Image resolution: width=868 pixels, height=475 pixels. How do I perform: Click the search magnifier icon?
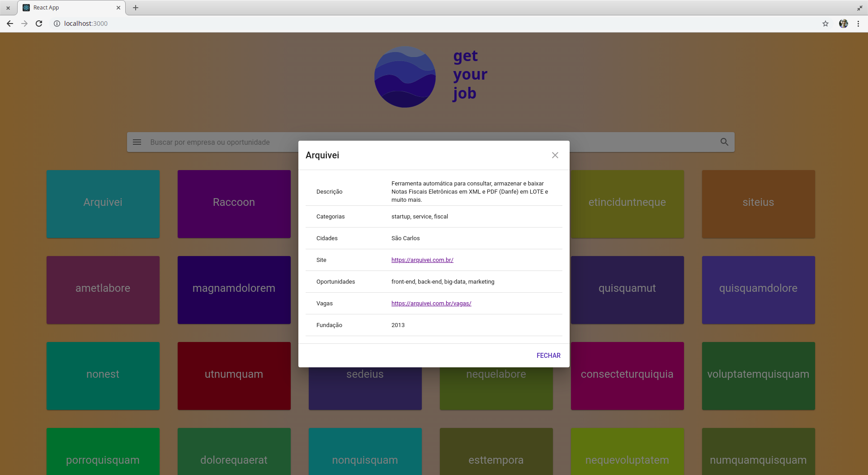724,142
